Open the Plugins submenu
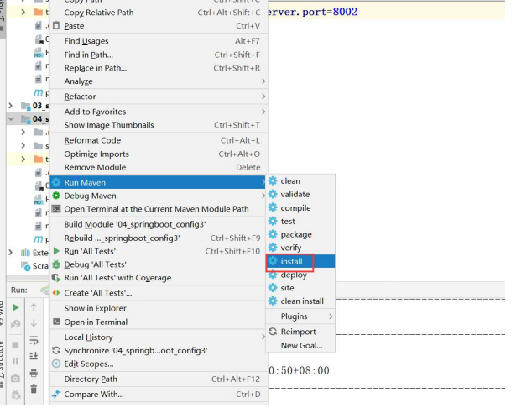Viewport: 532px width, 408px height. tap(300, 316)
